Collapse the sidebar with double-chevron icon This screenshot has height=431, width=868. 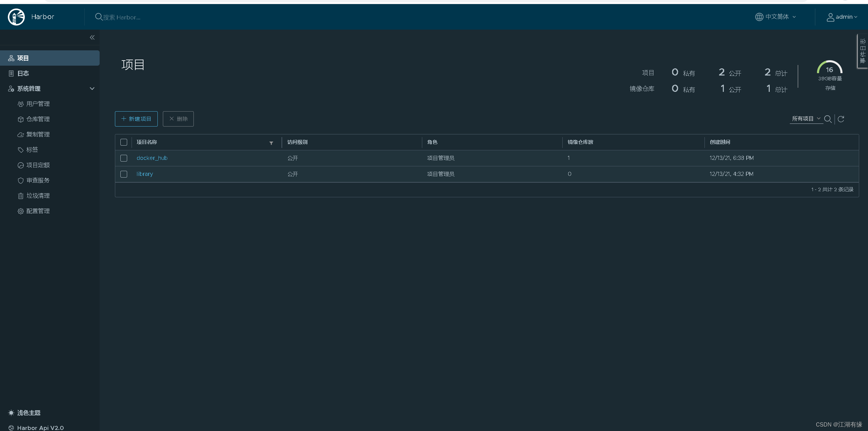[x=92, y=37]
